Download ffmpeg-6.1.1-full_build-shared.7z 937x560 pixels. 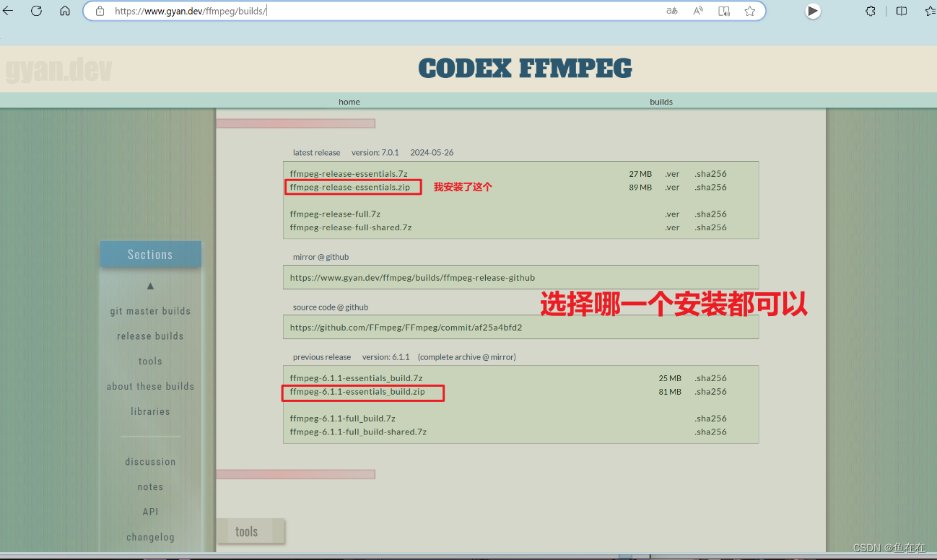(x=358, y=432)
